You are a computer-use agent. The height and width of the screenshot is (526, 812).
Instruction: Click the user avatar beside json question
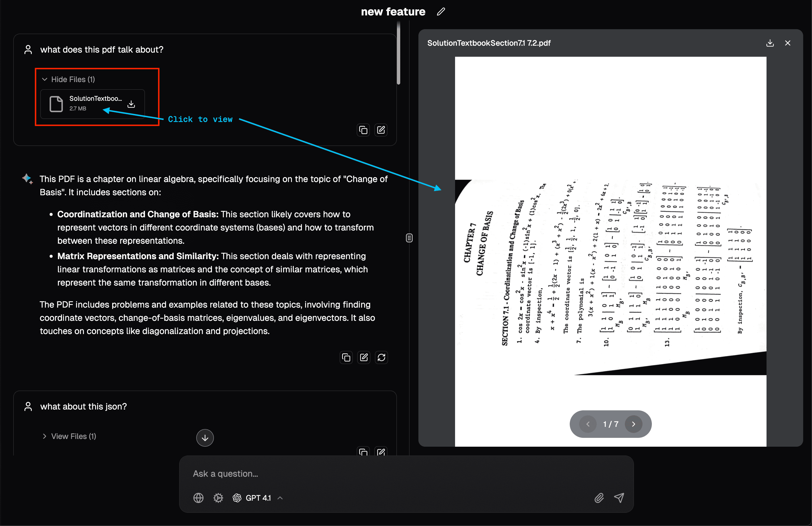pos(28,407)
